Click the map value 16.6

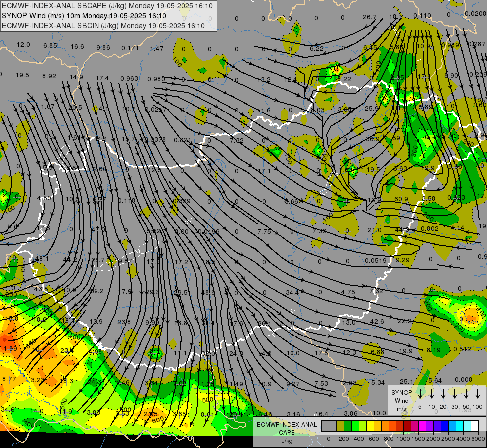(x=77, y=47)
